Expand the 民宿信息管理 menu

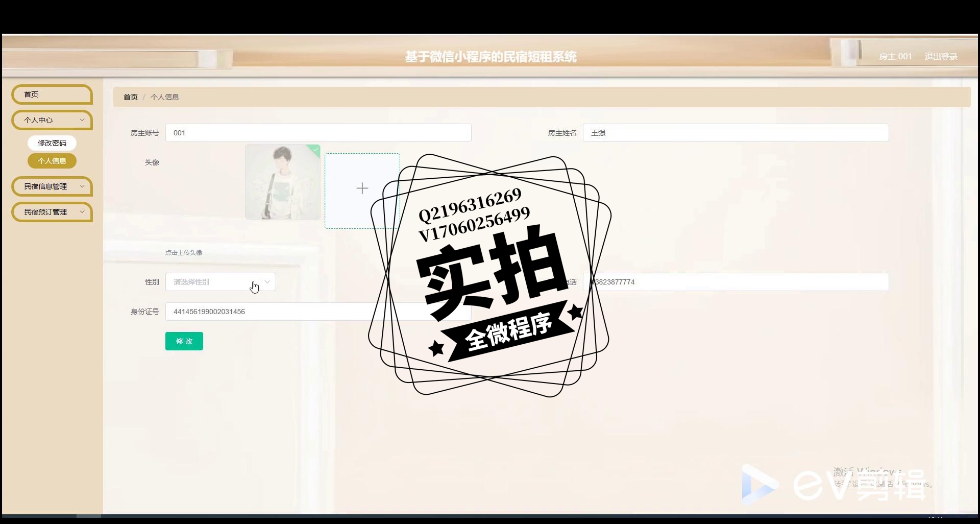coord(52,186)
